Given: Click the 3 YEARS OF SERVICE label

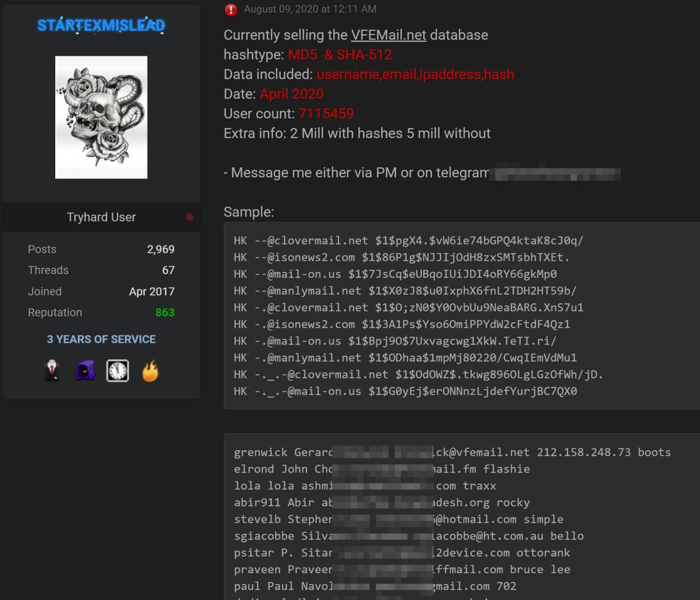Looking at the screenshot, I should point(101,339).
